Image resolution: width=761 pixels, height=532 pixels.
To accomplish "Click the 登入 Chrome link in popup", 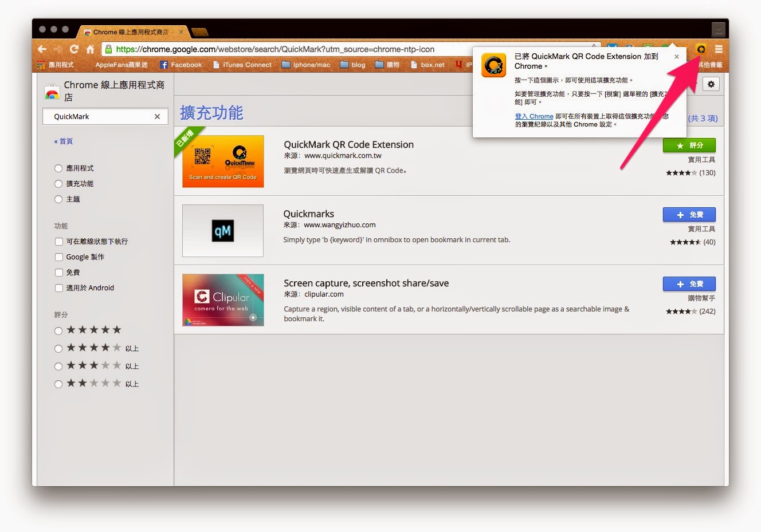I will pos(534,116).
